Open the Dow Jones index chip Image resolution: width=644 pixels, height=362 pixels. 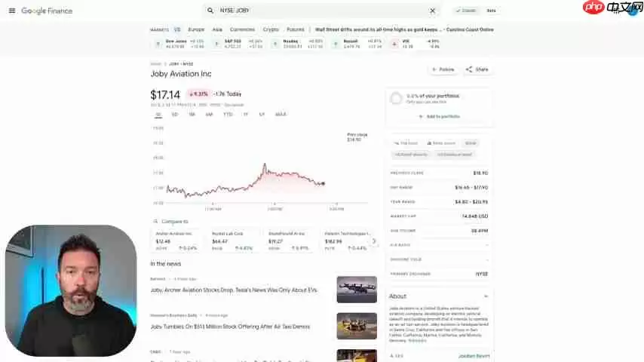tap(180, 44)
